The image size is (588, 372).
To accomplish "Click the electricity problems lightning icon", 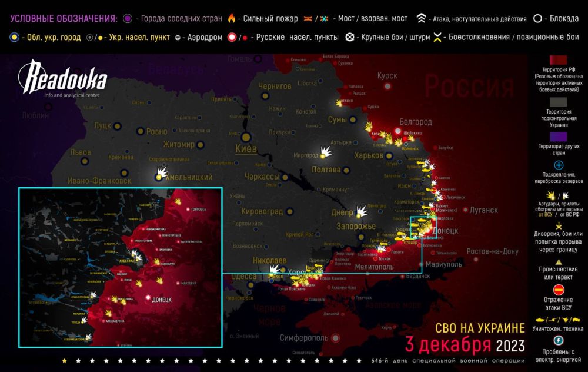I will pos(558,340).
